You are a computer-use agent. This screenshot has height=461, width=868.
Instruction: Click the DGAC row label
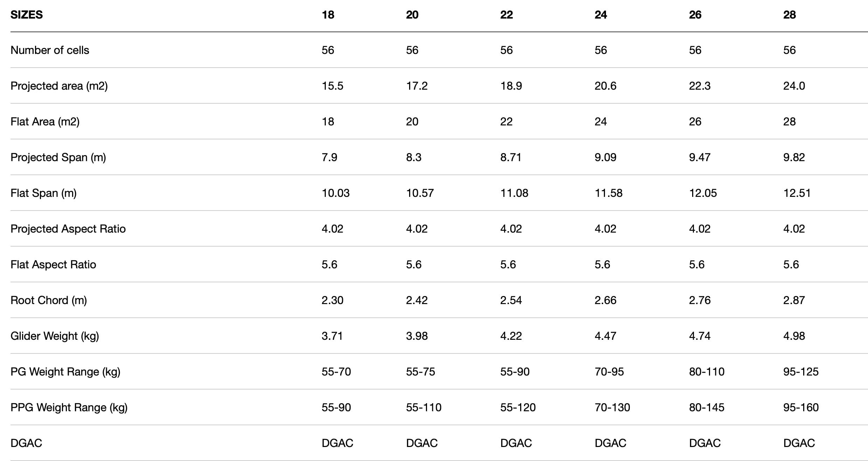(26, 443)
